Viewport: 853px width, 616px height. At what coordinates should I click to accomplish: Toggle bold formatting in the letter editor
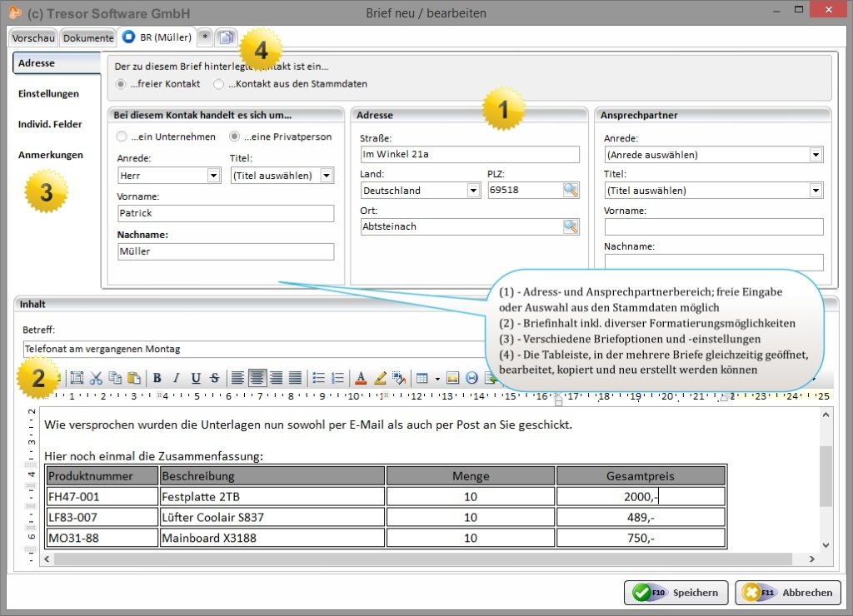click(x=157, y=378)
